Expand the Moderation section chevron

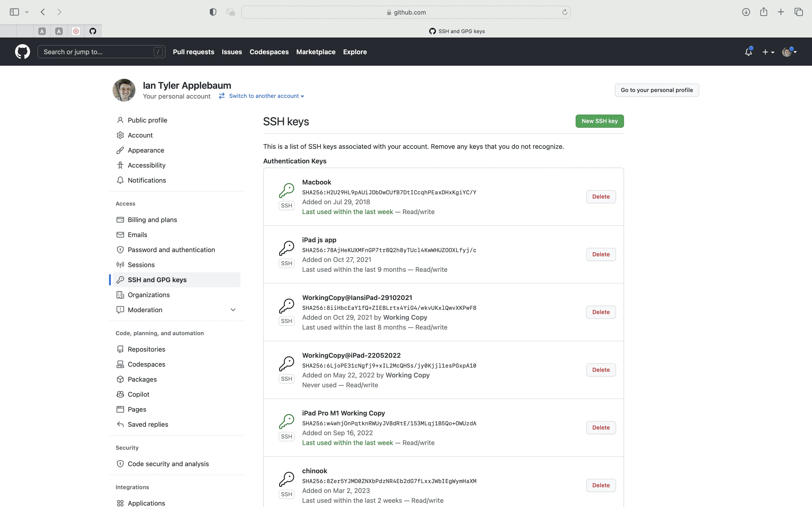click(233, 310)
